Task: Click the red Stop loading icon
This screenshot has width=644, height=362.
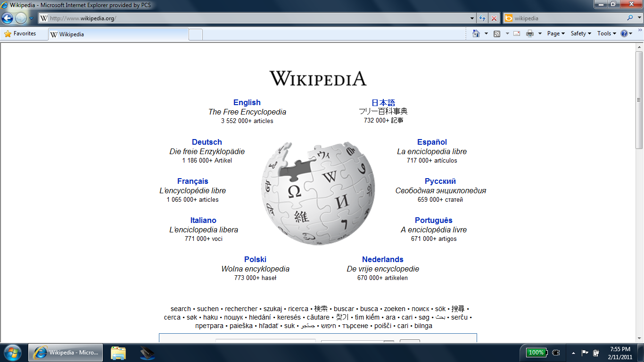Action: pos(494,18)
